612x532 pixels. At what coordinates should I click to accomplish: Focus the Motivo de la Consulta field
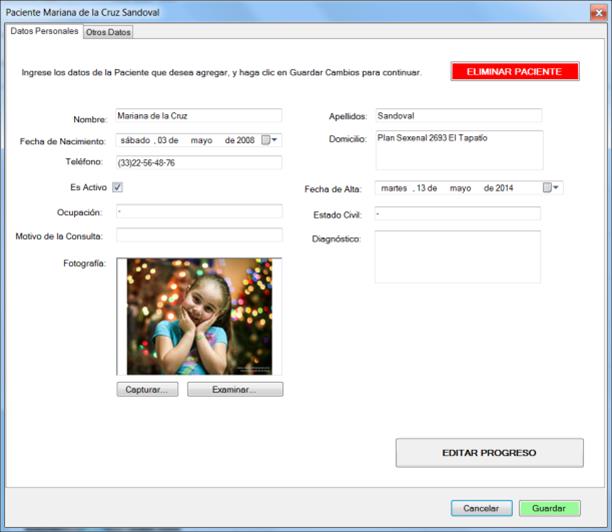[199, 235]
